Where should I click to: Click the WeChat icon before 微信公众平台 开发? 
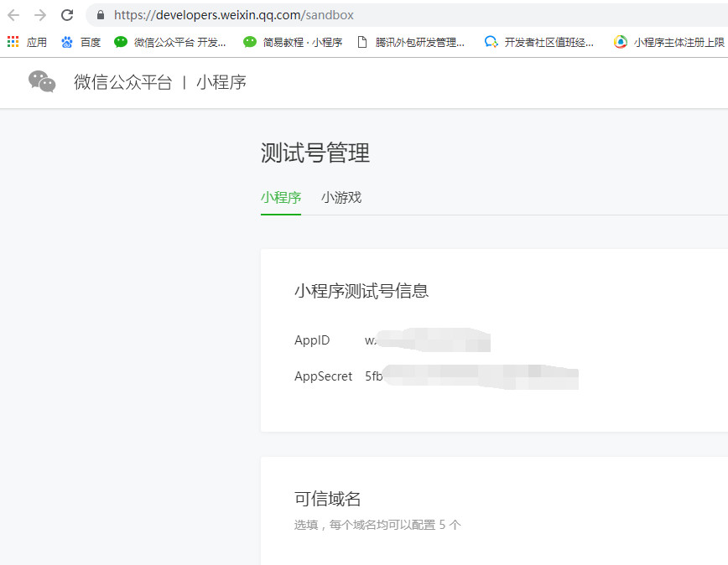point(121,42)
